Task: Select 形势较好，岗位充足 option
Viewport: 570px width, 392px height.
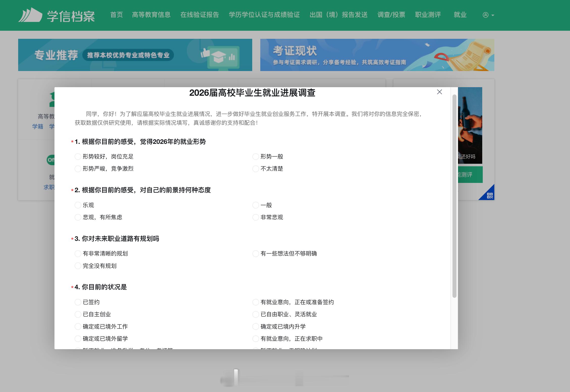Action: coord(78,156)
